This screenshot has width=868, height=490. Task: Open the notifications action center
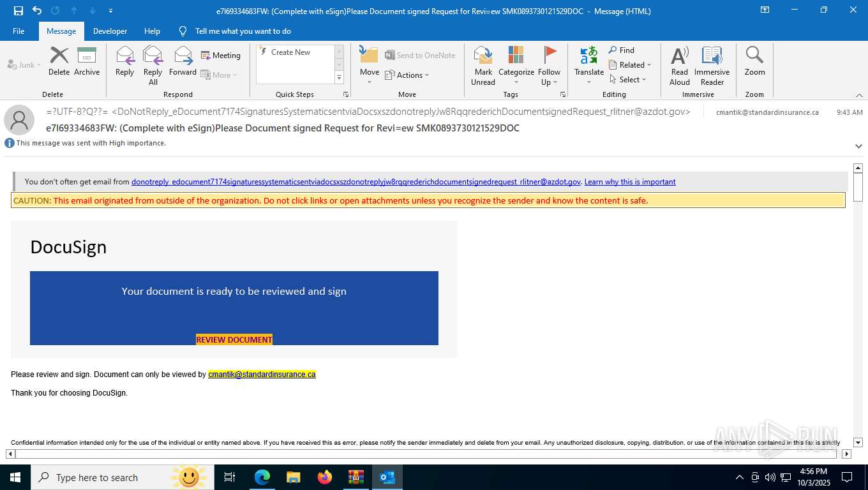tap(846, 477)
